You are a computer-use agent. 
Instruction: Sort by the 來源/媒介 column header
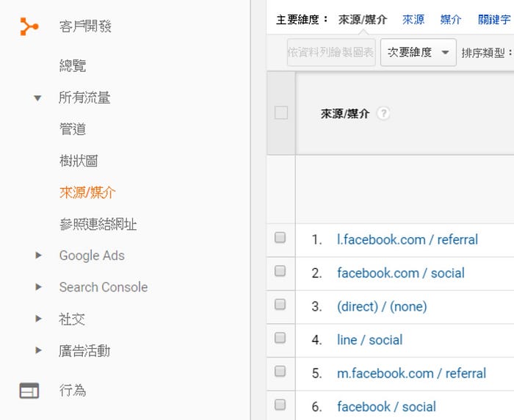pos(345,114)
